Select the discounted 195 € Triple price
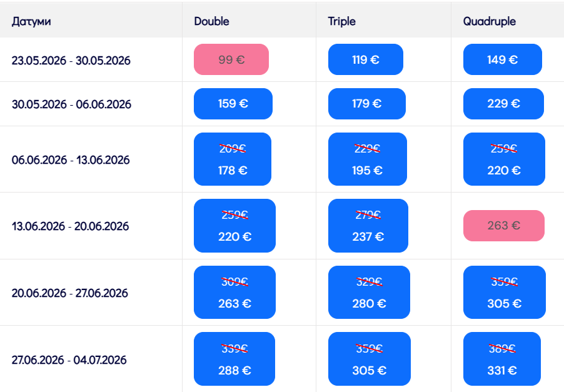564x392 pixels. pyautogui.click(x=367, y=159)
